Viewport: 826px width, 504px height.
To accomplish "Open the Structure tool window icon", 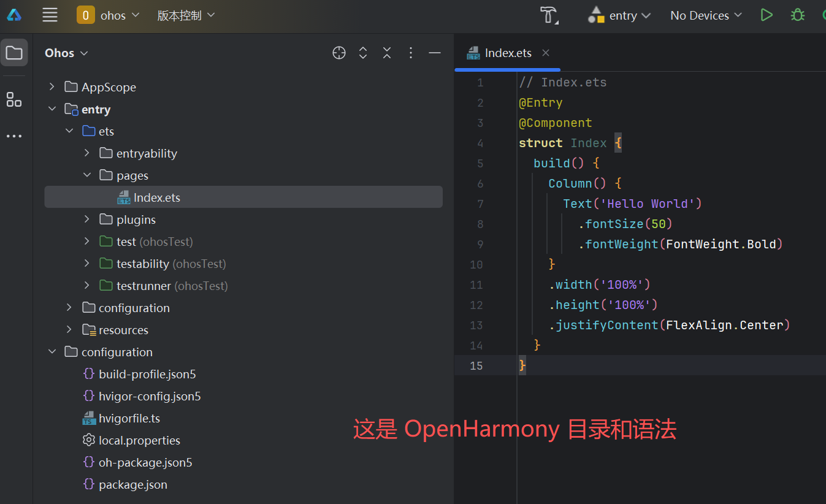I will [13, 99].
